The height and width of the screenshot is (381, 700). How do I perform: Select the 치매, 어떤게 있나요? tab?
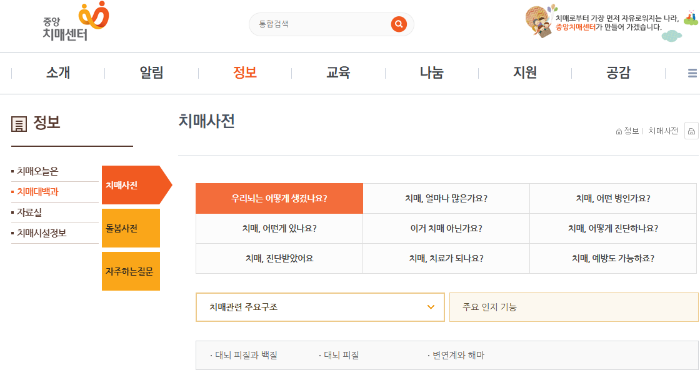[279, 228]
